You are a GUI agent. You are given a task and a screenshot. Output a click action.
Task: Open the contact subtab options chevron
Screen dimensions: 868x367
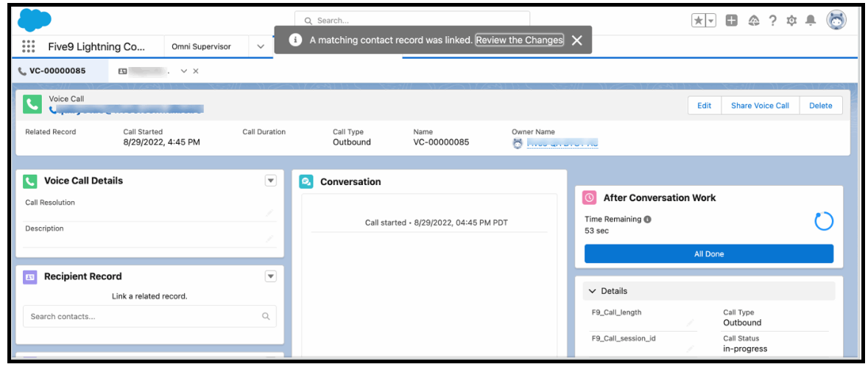click(184, 71)
